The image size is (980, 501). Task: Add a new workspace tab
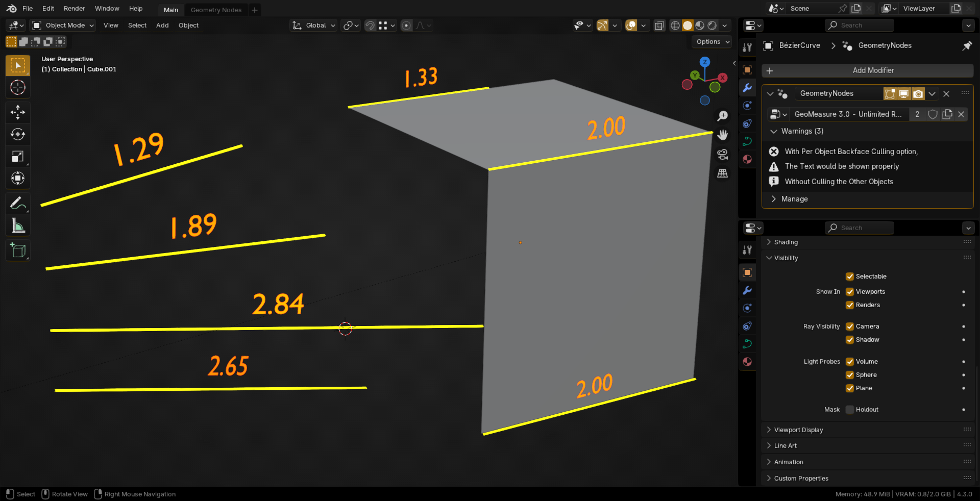pos(255,10)
